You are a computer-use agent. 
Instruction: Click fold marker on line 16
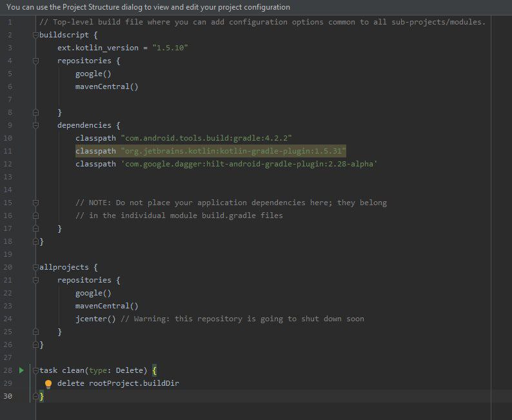point(36,215)
